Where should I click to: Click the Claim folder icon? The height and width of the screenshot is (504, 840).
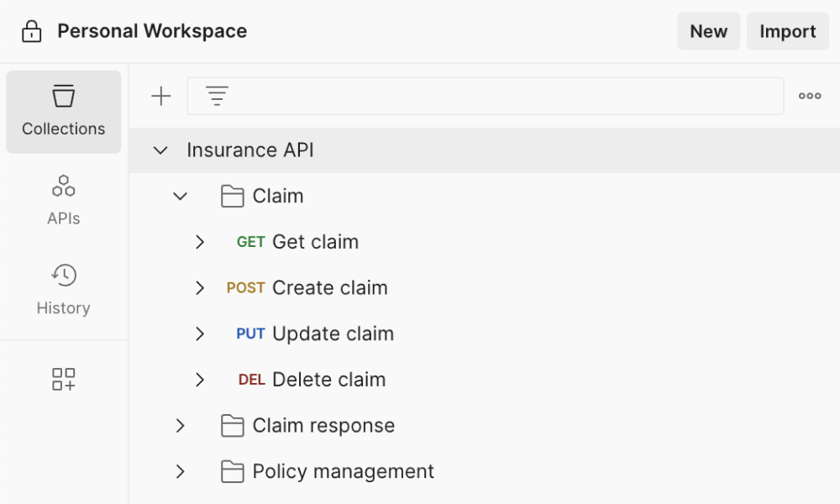coord(232,195)
